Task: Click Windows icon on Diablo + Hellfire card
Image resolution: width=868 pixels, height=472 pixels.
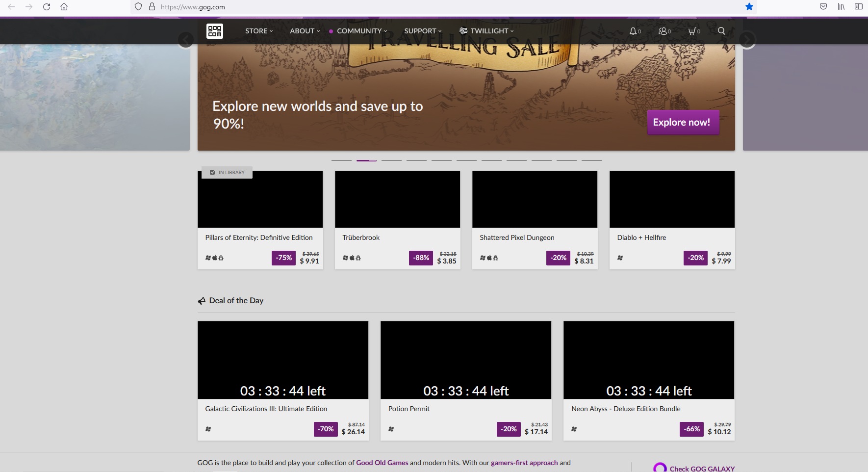Action: pyautogui.click(x=620, y=258)
